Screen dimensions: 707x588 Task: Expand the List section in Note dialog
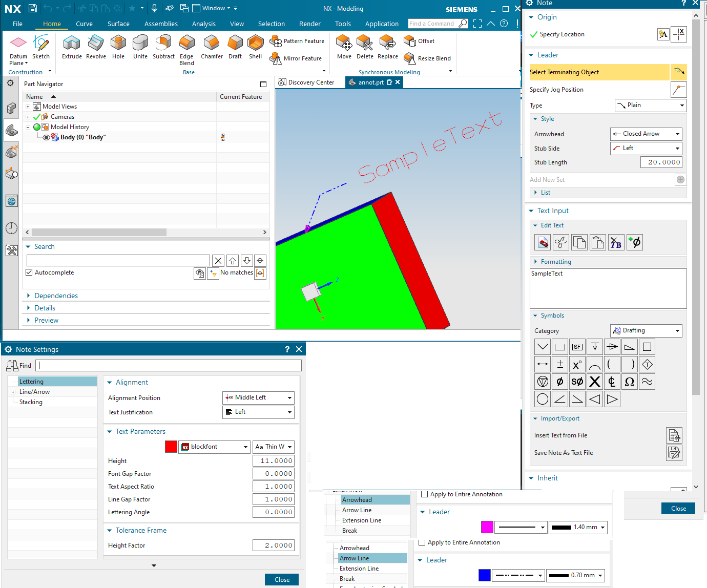tap(536, 192)
